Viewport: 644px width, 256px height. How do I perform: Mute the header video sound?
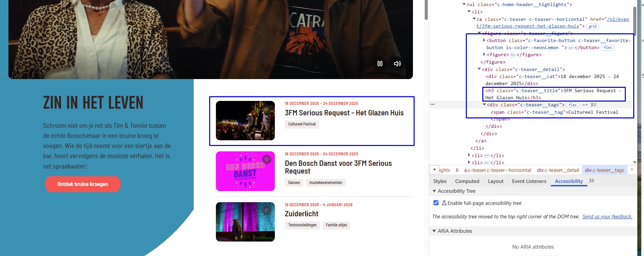pos(397,64)
